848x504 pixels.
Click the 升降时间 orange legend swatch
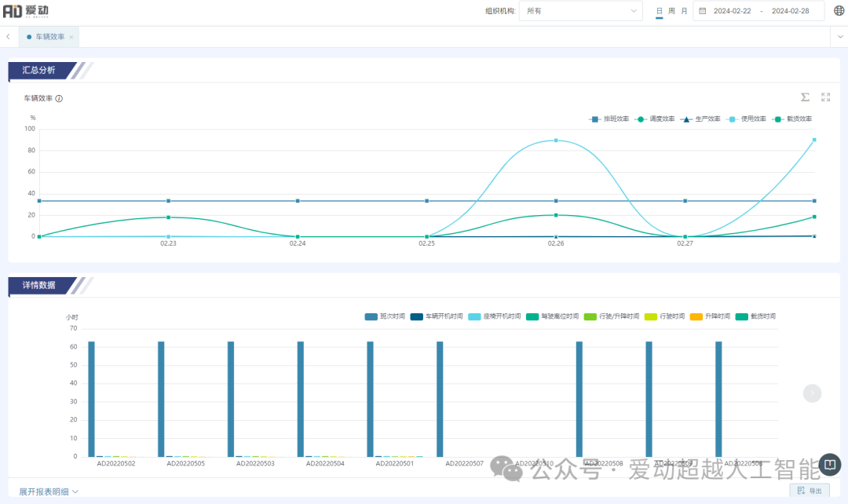(696, 316)
